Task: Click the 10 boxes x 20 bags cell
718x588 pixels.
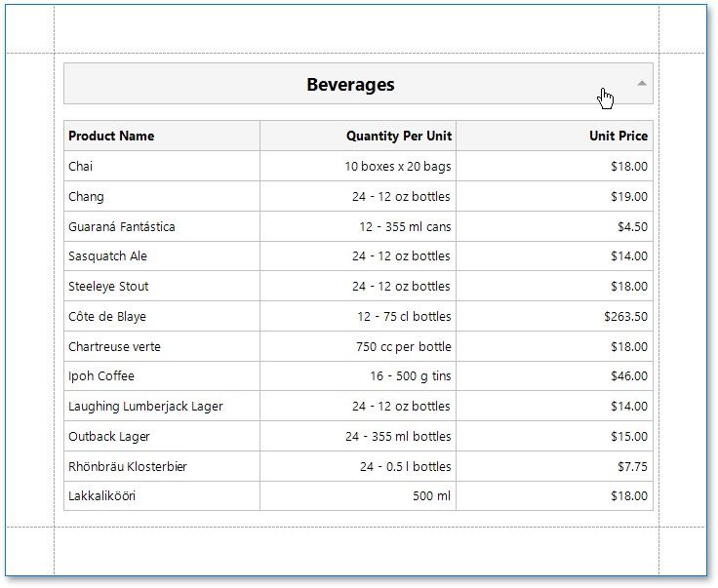Action: coord(397,167)
